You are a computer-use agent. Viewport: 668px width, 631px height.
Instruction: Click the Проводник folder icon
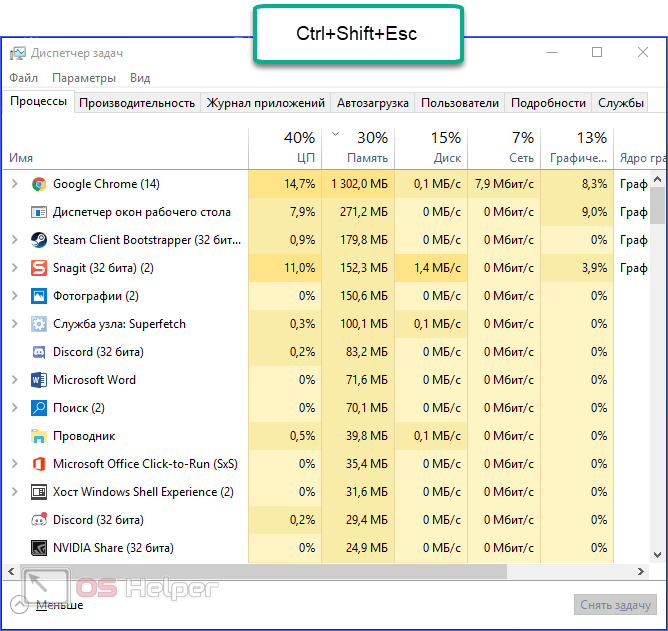click(x=39, y=436)
